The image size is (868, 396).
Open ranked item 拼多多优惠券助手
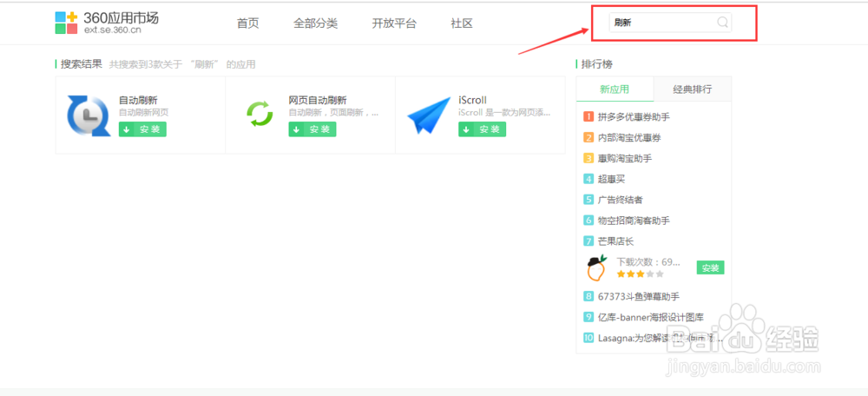[x=635, y=117]
